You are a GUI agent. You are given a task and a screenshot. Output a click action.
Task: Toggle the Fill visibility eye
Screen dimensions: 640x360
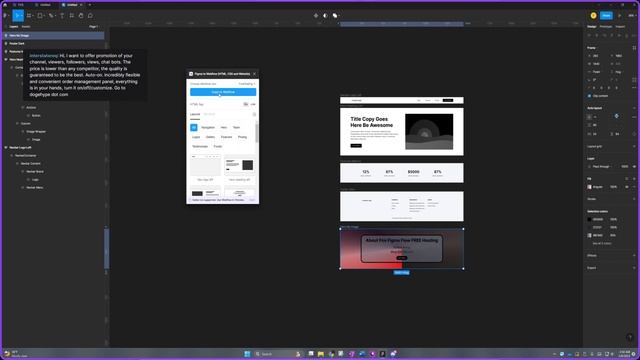point(627,187)
